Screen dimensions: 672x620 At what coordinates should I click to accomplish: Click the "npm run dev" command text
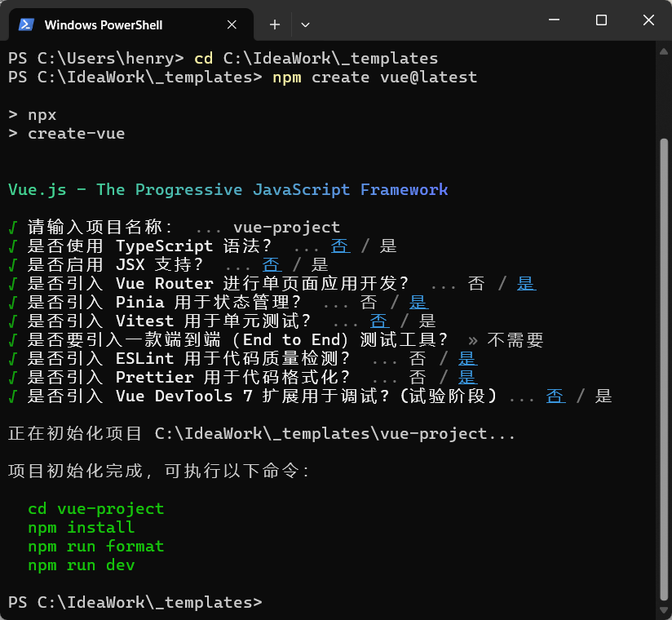pyautogui.click(x=81, y=565)
